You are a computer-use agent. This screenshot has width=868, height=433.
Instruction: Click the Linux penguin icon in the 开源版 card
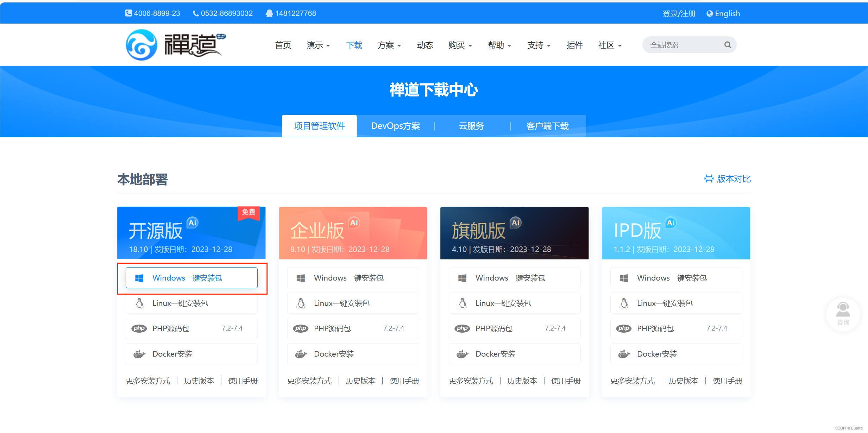(139, 303)
